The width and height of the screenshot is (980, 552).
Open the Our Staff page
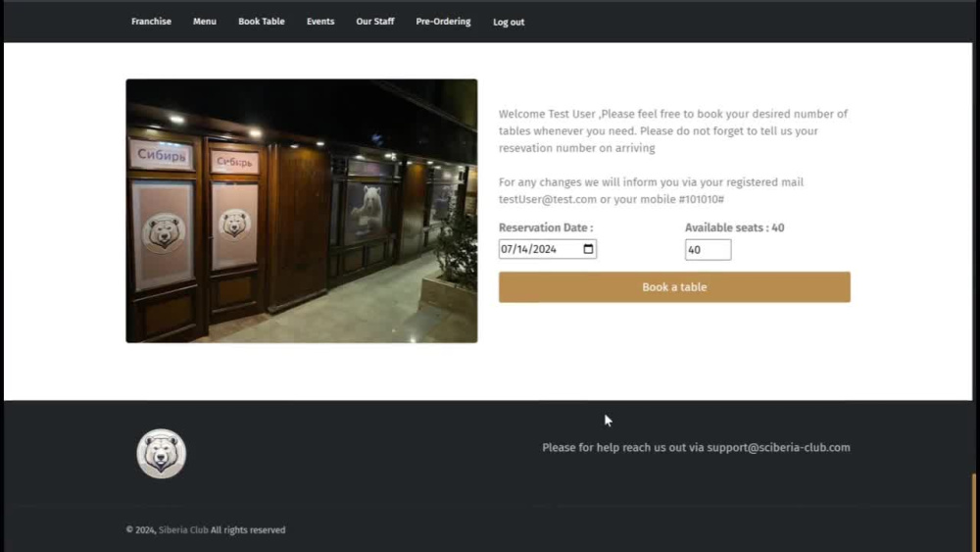[x=375, y=22]
